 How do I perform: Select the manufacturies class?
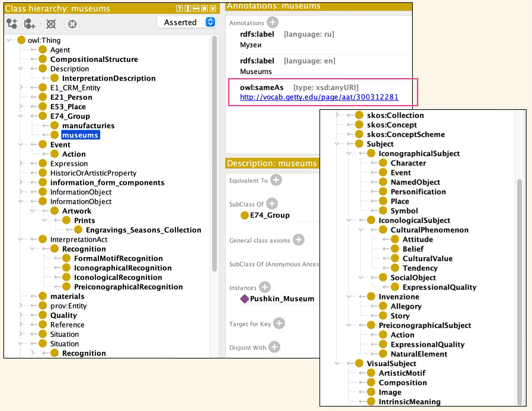click(x=88, y=126)
